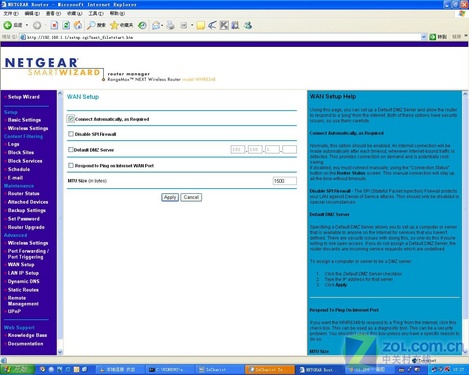469x375 pixels.
Task: Click the Apply button
Action: pos(170,197)
